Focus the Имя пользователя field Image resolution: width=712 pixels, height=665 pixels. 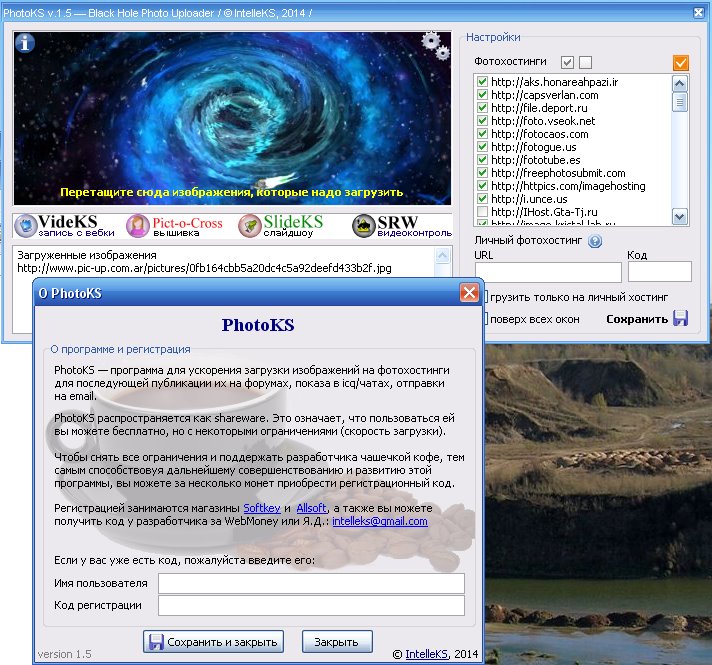311,583
